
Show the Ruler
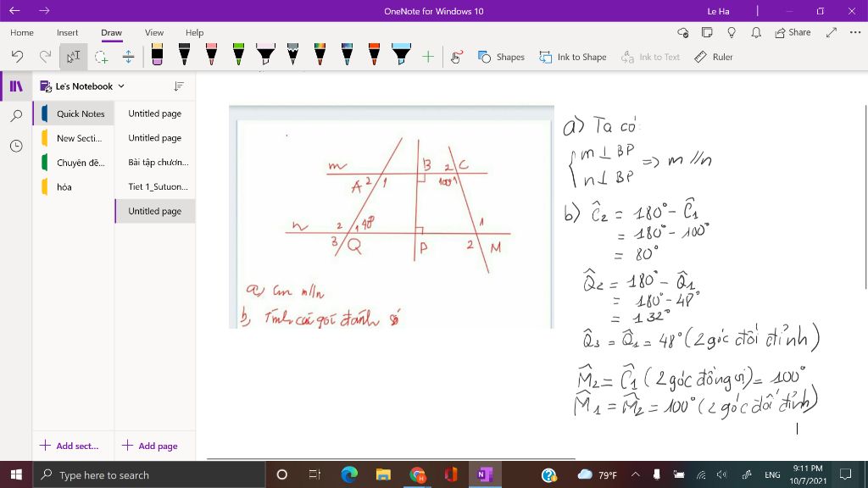pyautogui.click(x=714, y=57)
